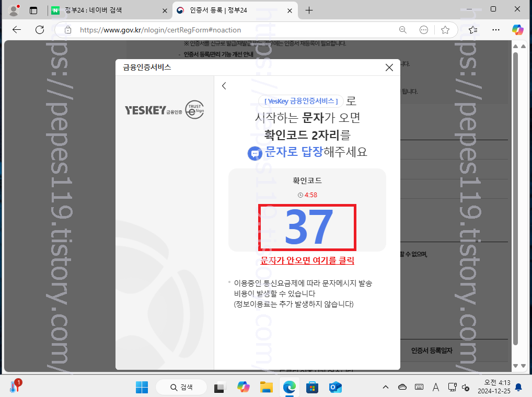Open Outlook from the taskbar
This screenshot has height=397, width=532.
[335, 387]
